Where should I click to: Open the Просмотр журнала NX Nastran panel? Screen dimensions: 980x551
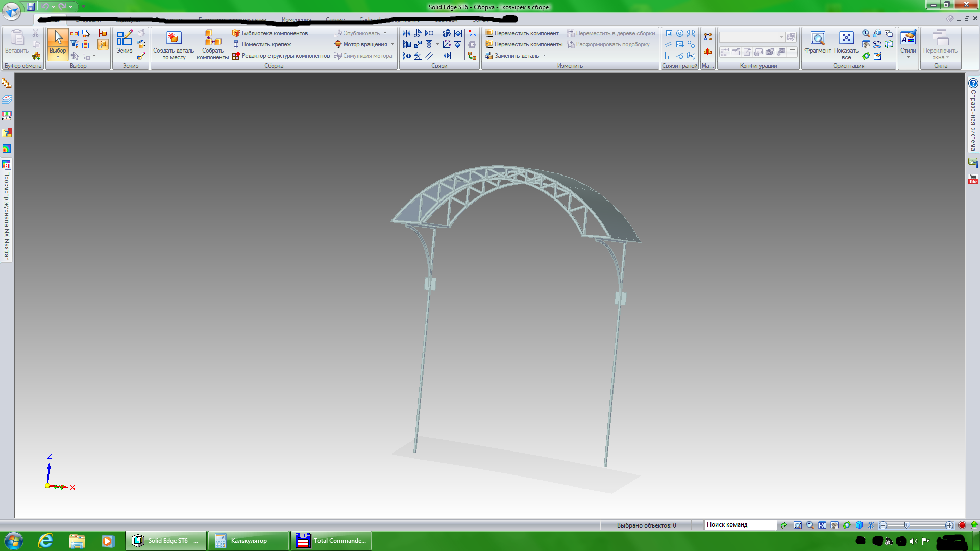[x=7, y=210]
